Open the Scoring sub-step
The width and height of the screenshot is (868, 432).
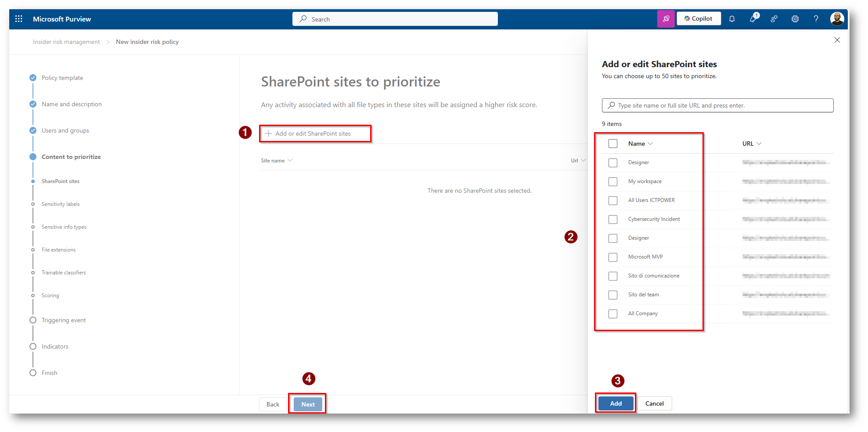click(50, 295)
